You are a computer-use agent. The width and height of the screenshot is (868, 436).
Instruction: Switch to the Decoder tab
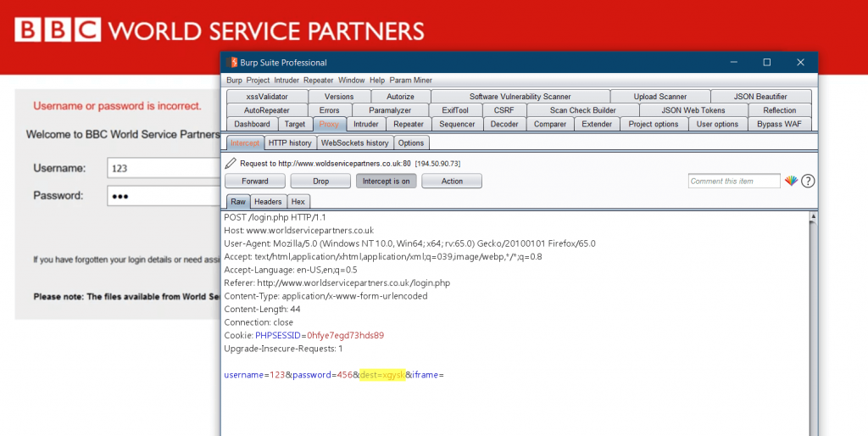pyautogui.click(x=504, y=124)
